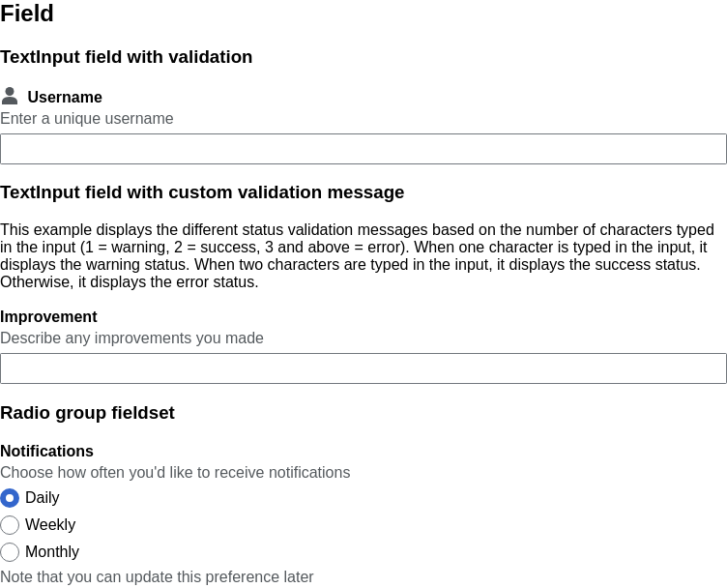Select the Daily radio button
The width and height of the screenshot is (727, 588).
[x=10, y=498]
